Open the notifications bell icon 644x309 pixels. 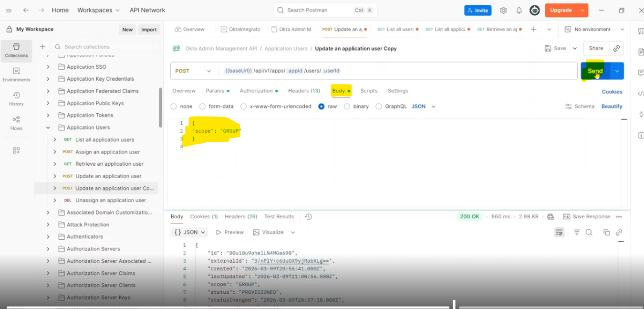519,10
